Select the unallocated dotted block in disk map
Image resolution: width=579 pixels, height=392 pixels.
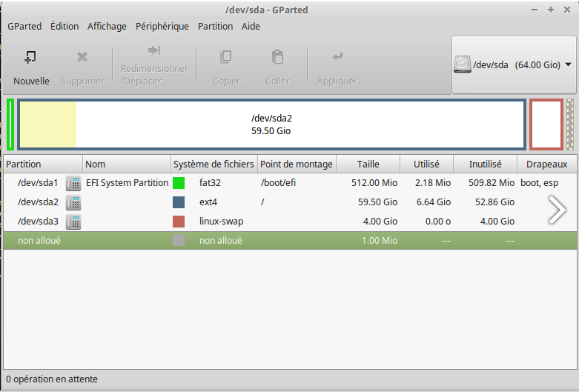(x=570, y=124)
